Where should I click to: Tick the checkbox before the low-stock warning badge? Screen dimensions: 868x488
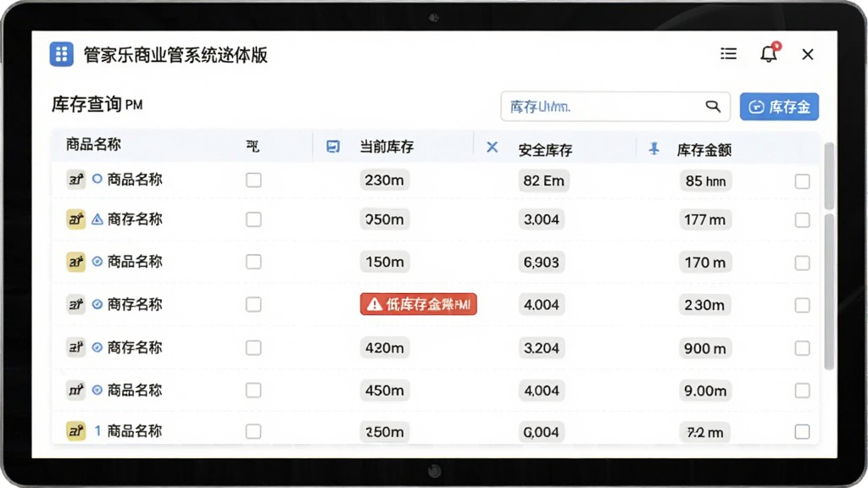click(253, 304)
